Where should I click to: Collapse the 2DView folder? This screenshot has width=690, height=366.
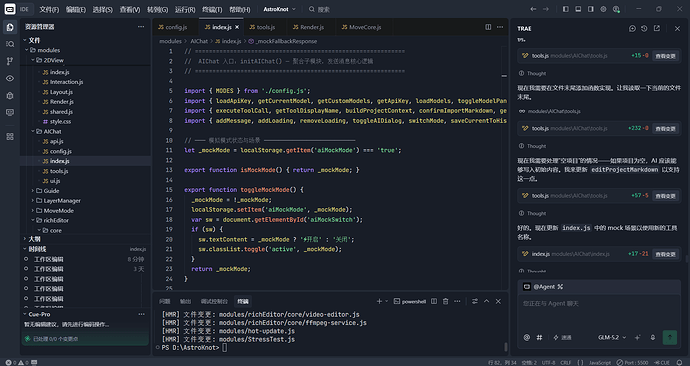(50, 60)
